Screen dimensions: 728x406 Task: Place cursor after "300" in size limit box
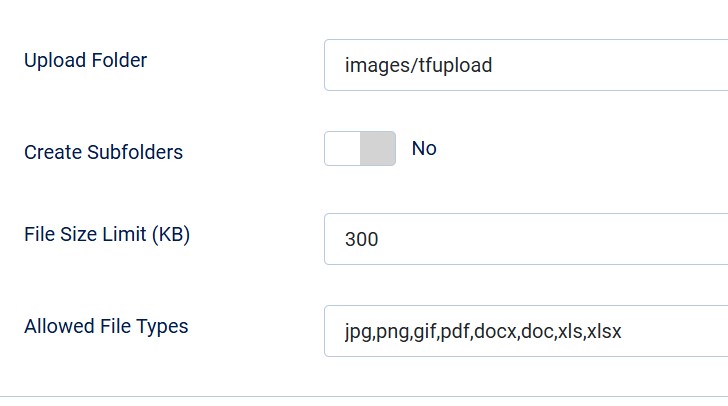(x=380, y=240)
